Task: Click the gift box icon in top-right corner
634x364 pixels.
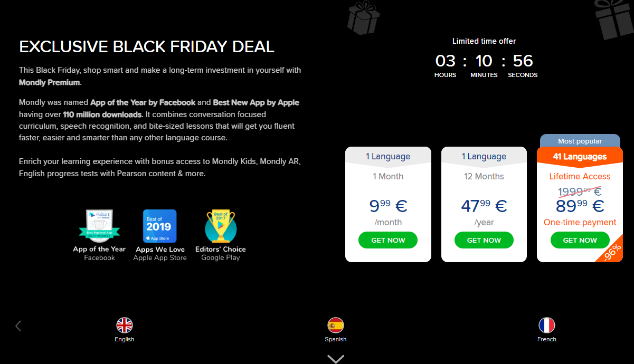Action: pyautogui.click(x=614, y=18)
